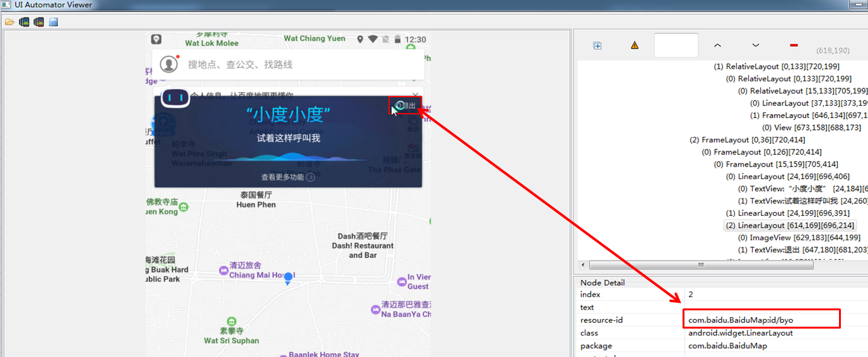Viewport: 868px width, 357px height.
Task: Click the 查看更多功能 link in the voice panel
Action: [288, 177]
